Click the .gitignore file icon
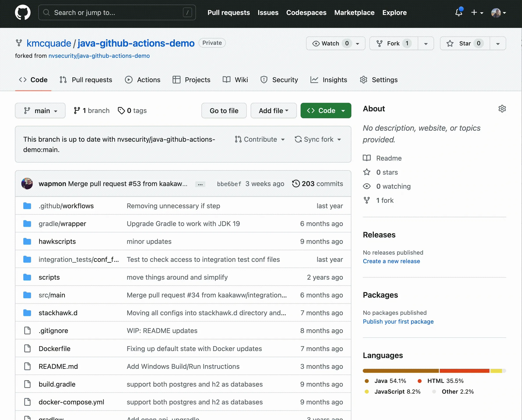The width and height of the screenshot is (522, 420). (27, 331)
